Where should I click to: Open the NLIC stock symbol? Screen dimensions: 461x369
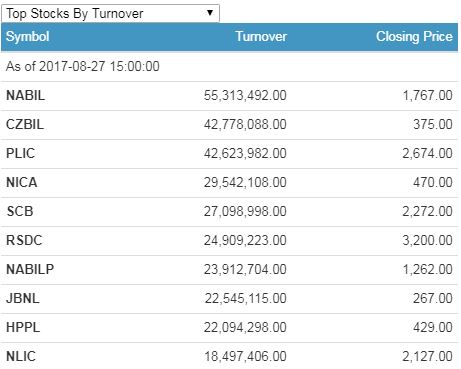click(21, 357)
